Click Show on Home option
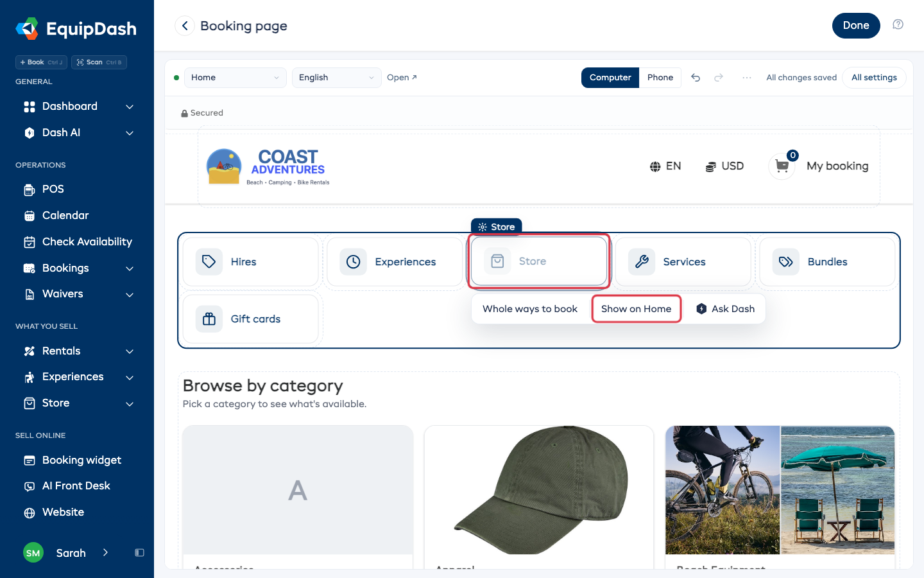Screen dimensions: 924x578 (636, 309)
